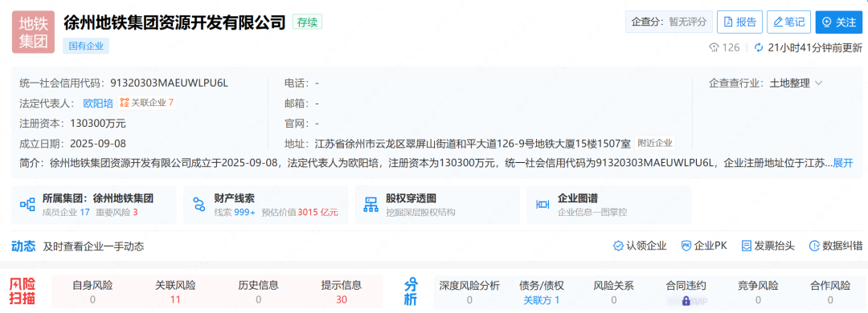Click the 存续 status badge

[x=307, y=22]
